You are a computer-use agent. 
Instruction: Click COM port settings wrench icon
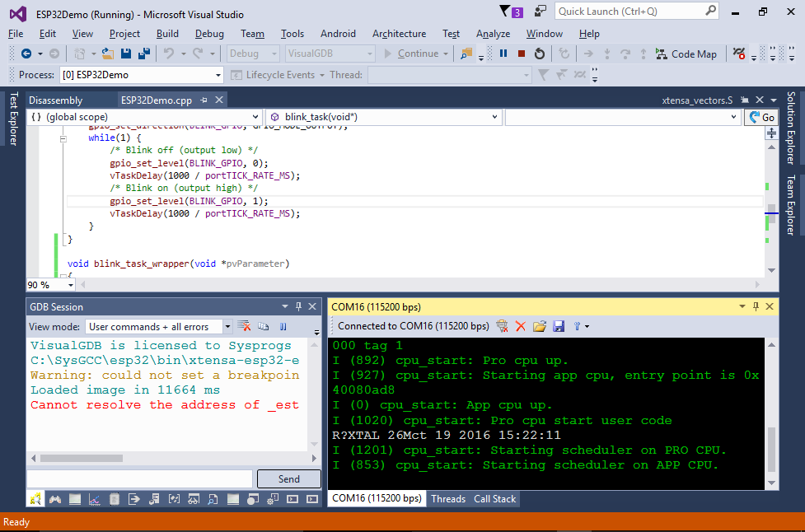[577, 326]
